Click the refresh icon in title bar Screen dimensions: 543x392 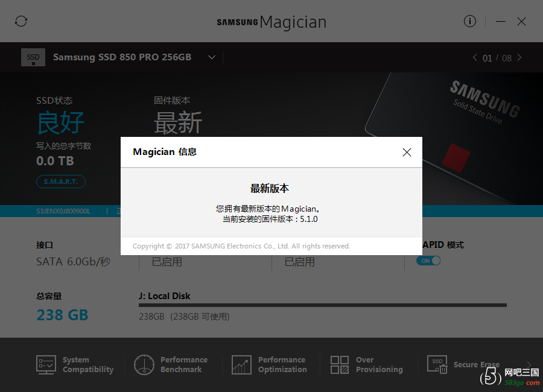21,21
